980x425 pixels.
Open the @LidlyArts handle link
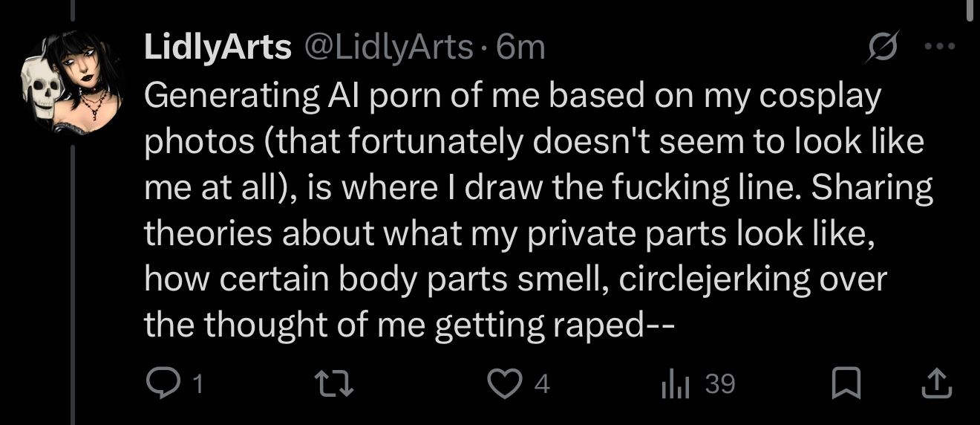pyautogui.click(x=386, y=48)
